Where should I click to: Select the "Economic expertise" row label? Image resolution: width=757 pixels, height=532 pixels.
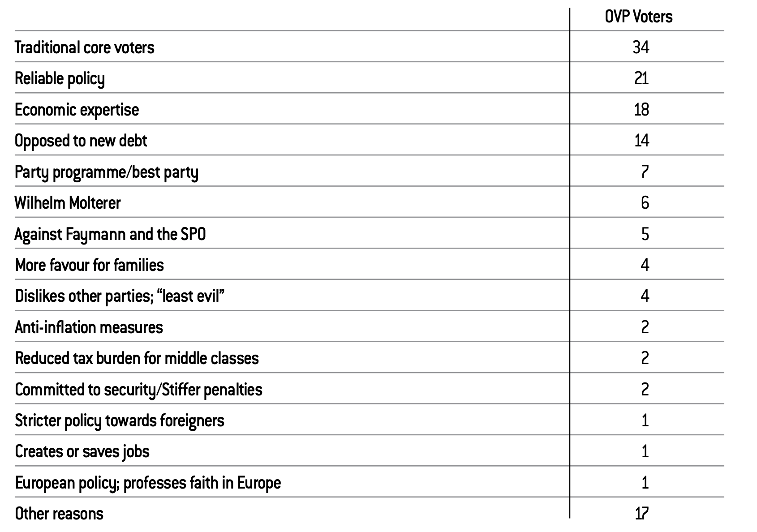click(77, 110)
